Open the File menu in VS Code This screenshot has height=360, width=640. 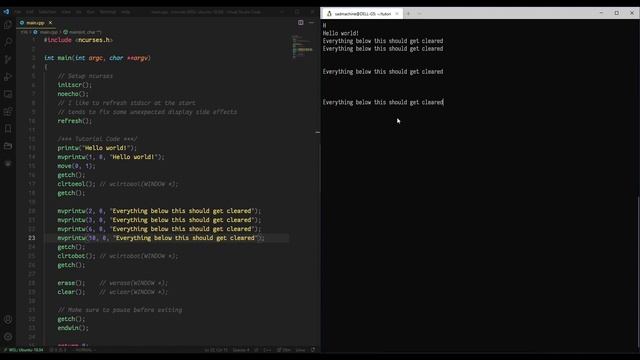(18, 12)
